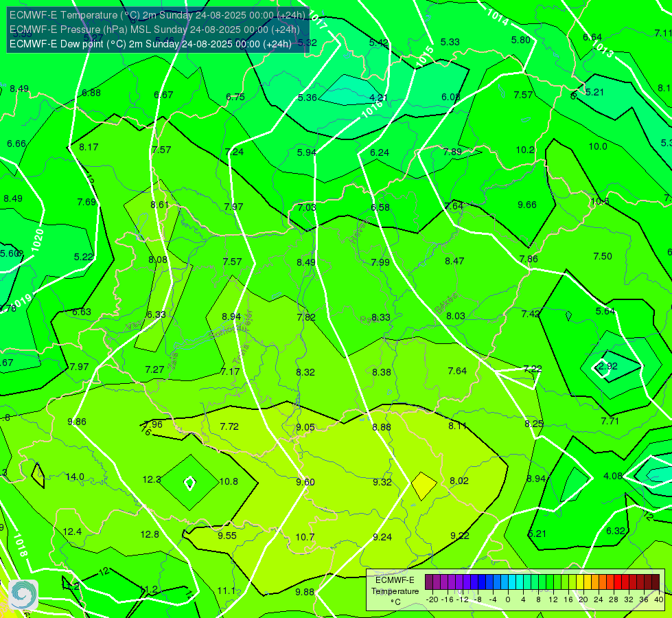672x618 pixels.
Task: Click the 6.88 dew point value
Action: pyautogui.click(x=91, y=93)
